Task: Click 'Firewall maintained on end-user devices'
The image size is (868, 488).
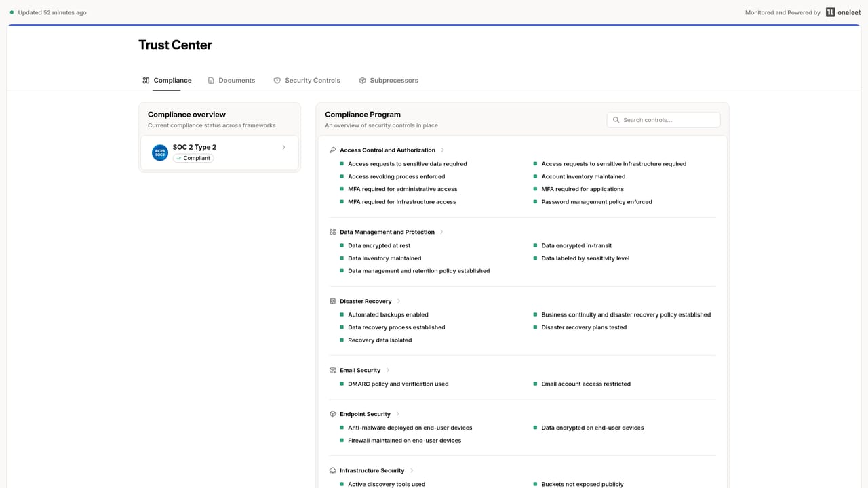Action: click(404, 441)
